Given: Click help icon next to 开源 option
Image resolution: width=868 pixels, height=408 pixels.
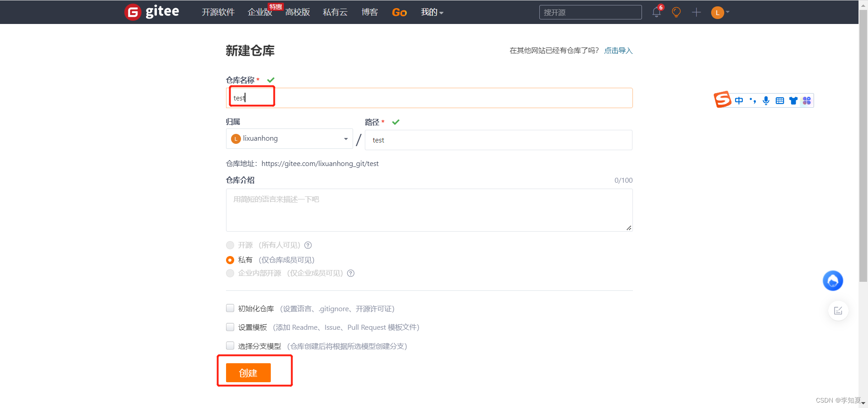Looking at the screenshot, I should (x=308, y=245).
